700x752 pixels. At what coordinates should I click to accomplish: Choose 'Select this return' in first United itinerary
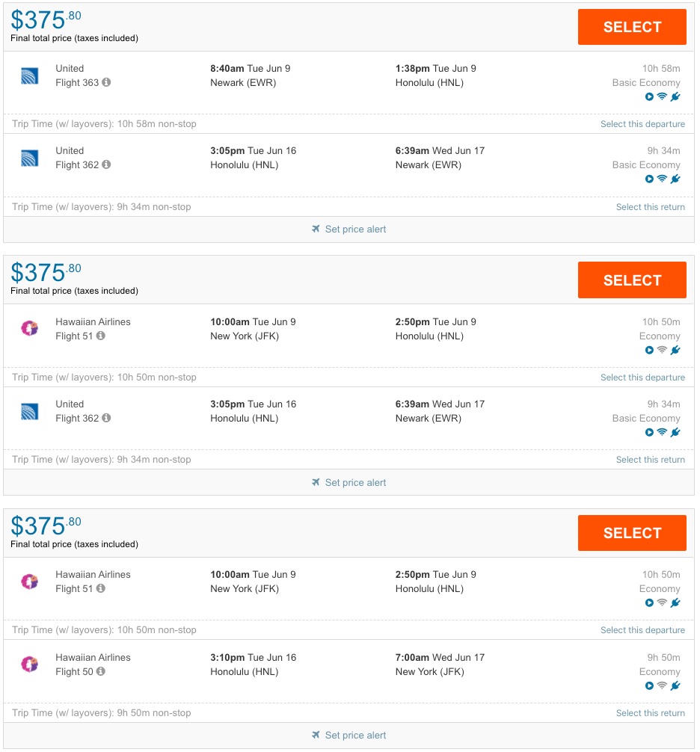650,207
